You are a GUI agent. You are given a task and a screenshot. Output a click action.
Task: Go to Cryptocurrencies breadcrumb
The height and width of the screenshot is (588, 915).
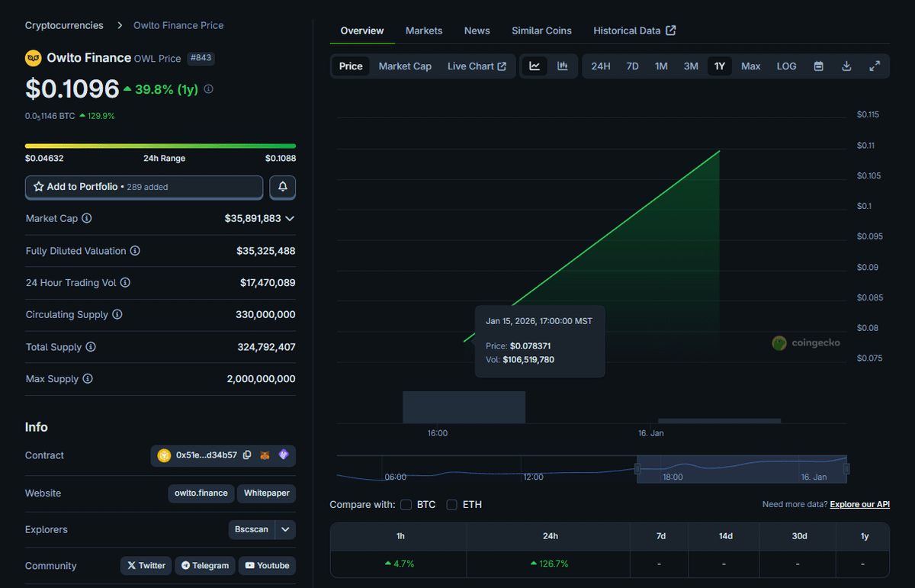click(x=64, y=25)
